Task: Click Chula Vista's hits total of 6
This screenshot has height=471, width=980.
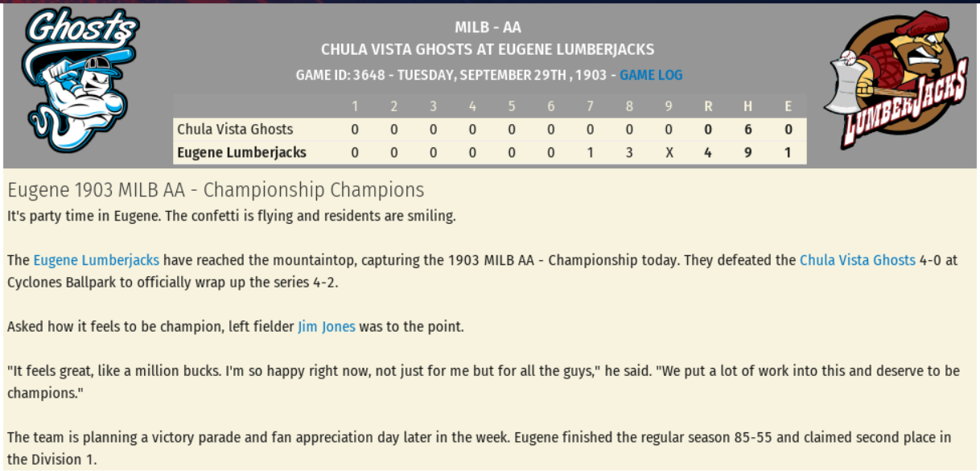Action: [x=748, y=129]
